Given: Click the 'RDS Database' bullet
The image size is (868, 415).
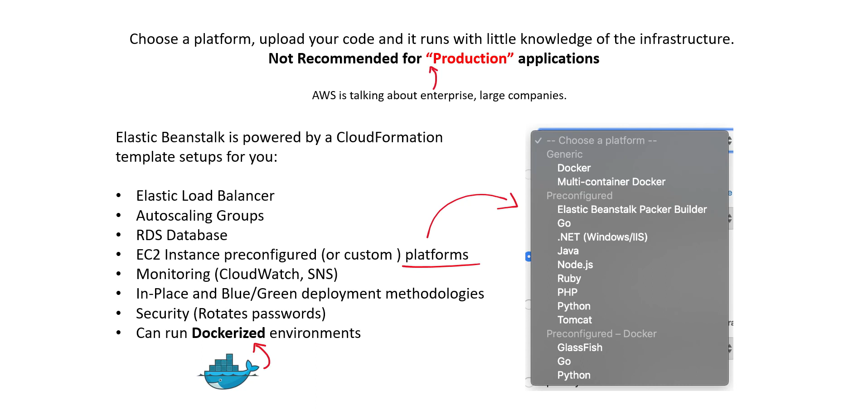Looking at the screenshot, I should (182, 235).
